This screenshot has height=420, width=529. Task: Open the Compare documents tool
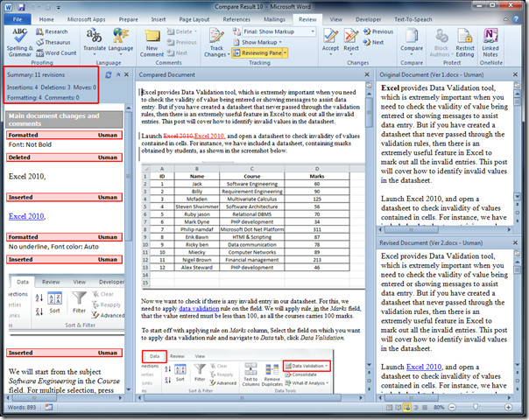[x=412, y=41]
